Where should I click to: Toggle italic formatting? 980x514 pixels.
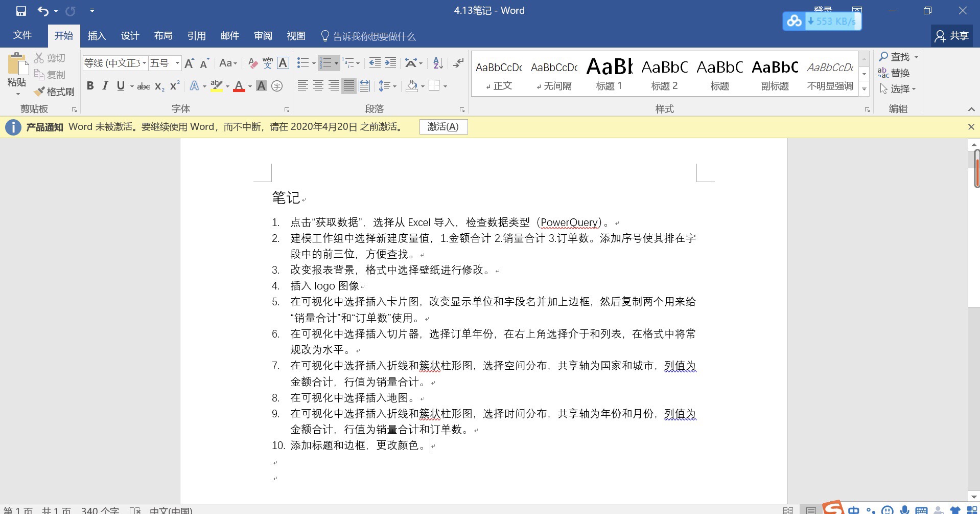105,86
